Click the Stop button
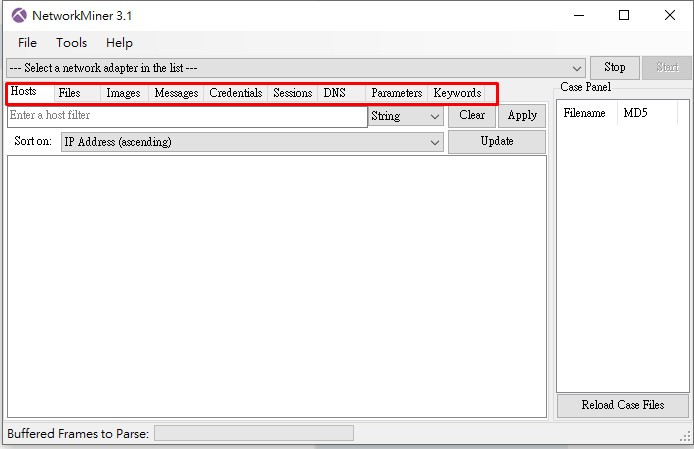This screenshot has height=449, width=694. [x=615, y=67]
